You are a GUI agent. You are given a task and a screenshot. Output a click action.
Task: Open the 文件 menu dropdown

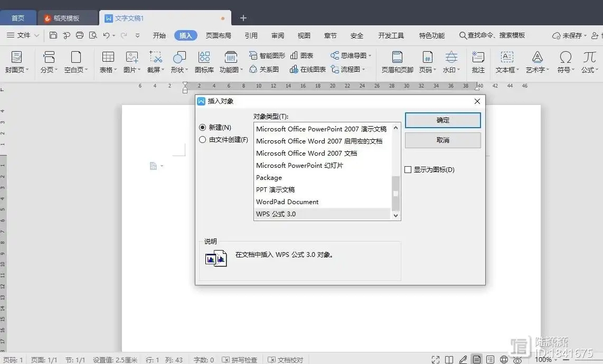tap(23, 35)
